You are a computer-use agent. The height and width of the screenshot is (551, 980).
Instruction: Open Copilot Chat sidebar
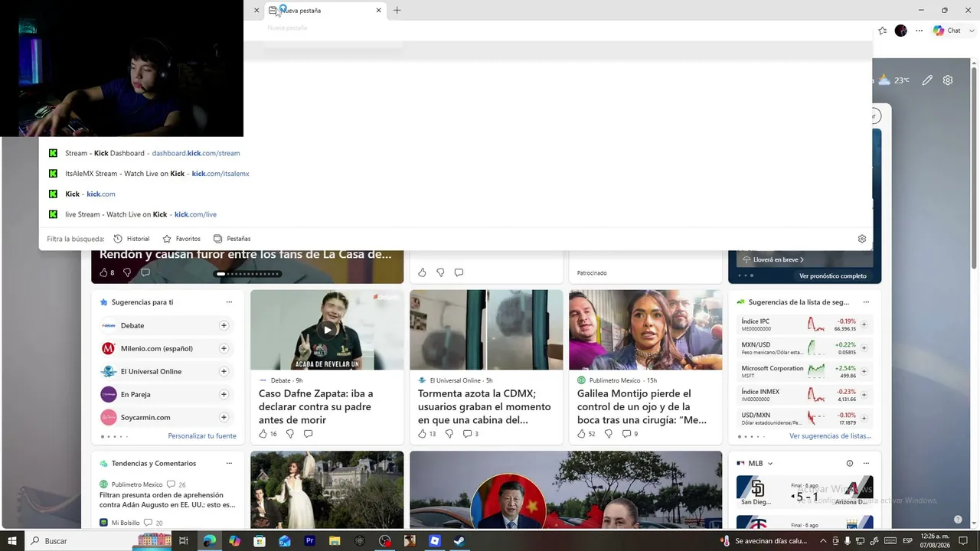[x=947, y=31]
